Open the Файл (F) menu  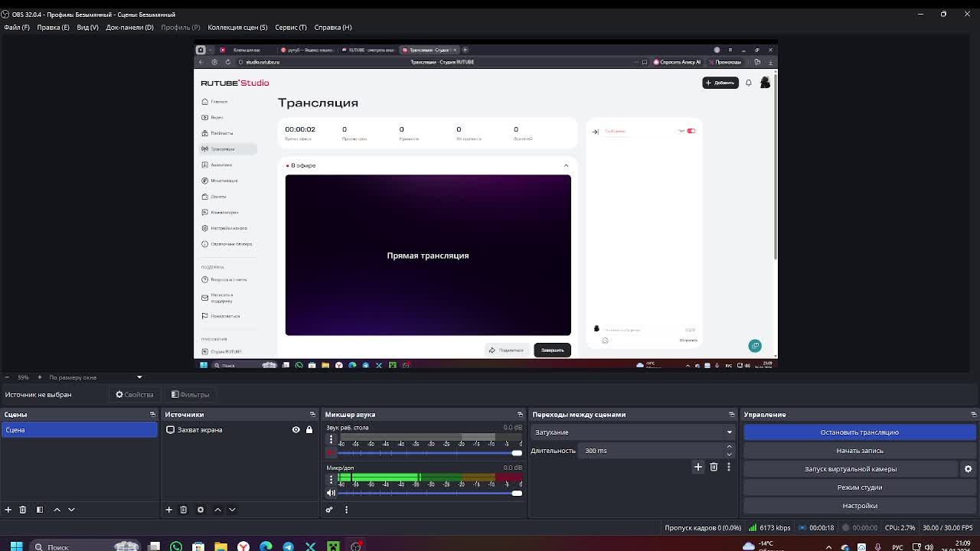[17, 28]
